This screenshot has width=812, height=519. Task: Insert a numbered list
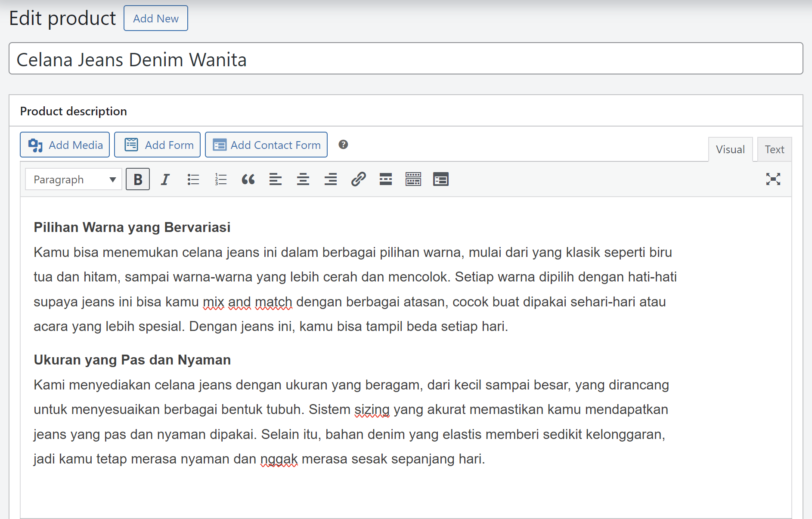[x=220, y=179]
